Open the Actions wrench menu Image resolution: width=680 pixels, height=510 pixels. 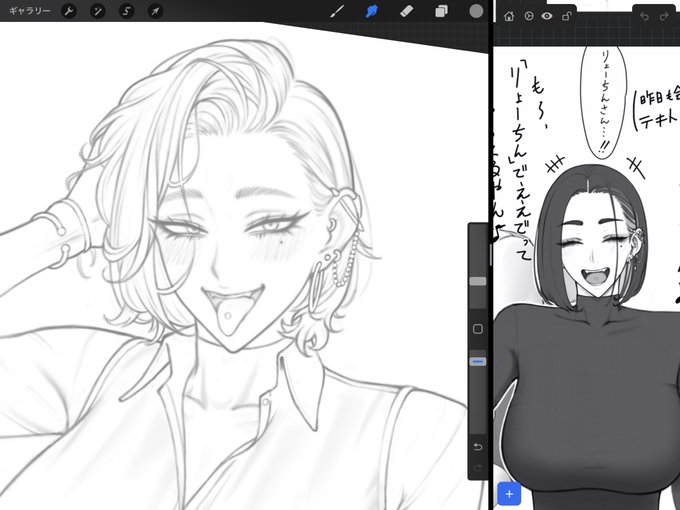pos(69,11)
